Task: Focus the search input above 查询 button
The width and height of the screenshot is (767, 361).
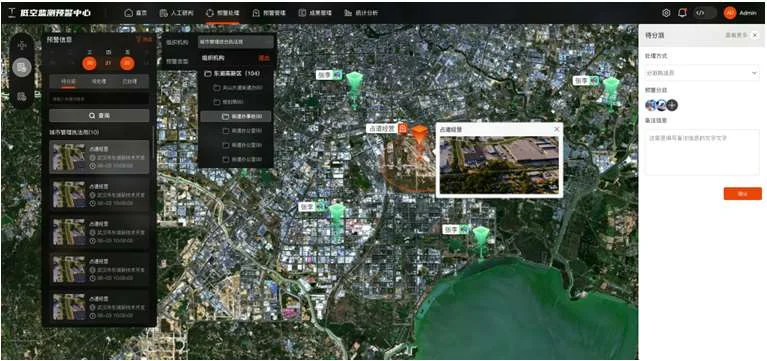Action: pyautogui.click(x=99, y=99)
